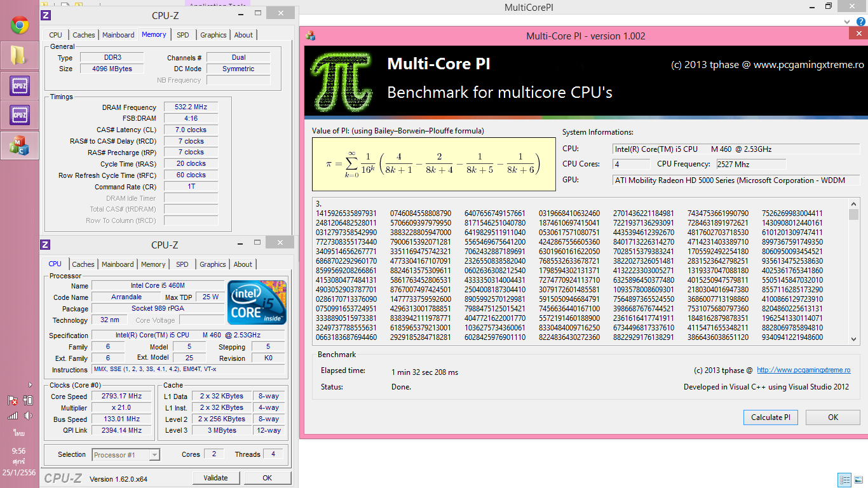This screenshot has height=488, width=868.
Task: Open the network signal tray icon
Action: [13, 416]
